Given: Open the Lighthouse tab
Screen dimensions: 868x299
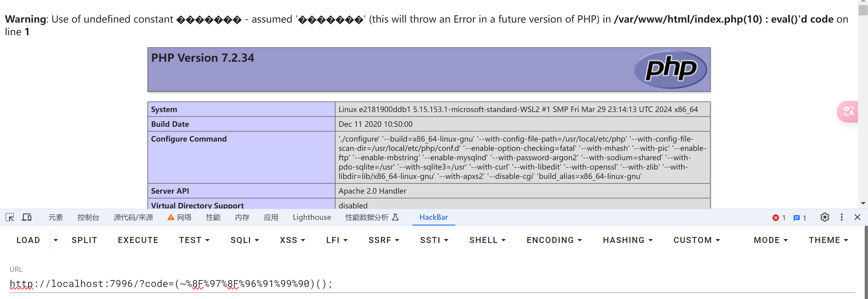Looking at the screenshot, I should (312, 217).
